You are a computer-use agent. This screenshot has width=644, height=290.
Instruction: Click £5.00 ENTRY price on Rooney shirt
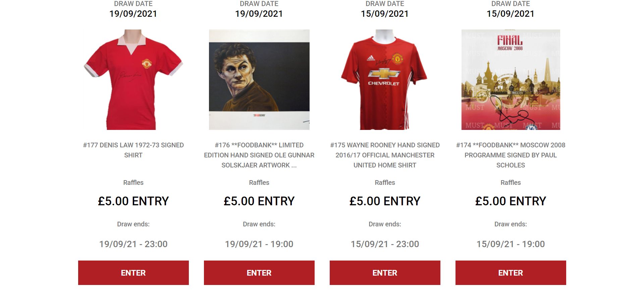coord(385,201)
